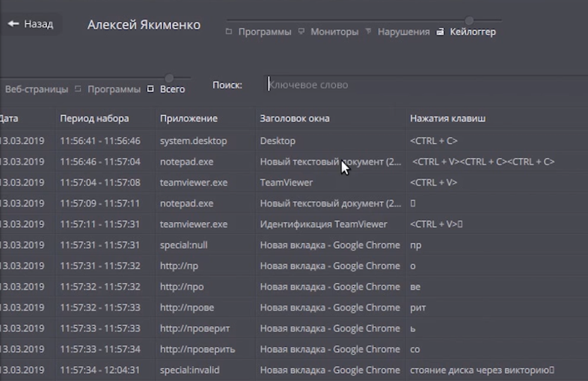Click the keystrokes <CTRL + V><CTRL + C><CTRL + C>
This screenshot has height=381, width=588.
pos(483,162)
